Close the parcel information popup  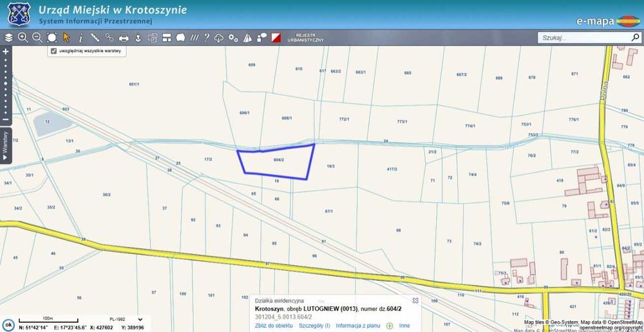coord(415,300)
